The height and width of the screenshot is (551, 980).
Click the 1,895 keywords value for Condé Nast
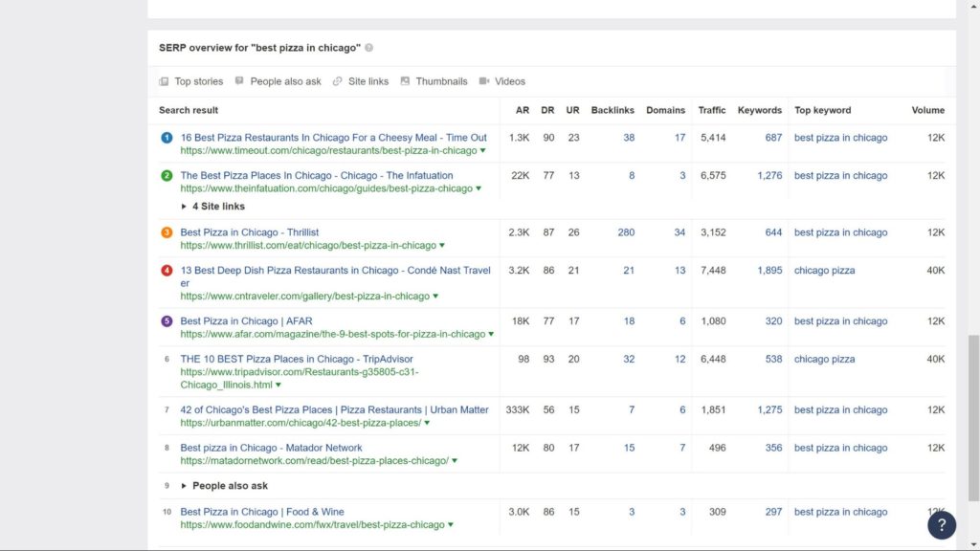(769, 271)
